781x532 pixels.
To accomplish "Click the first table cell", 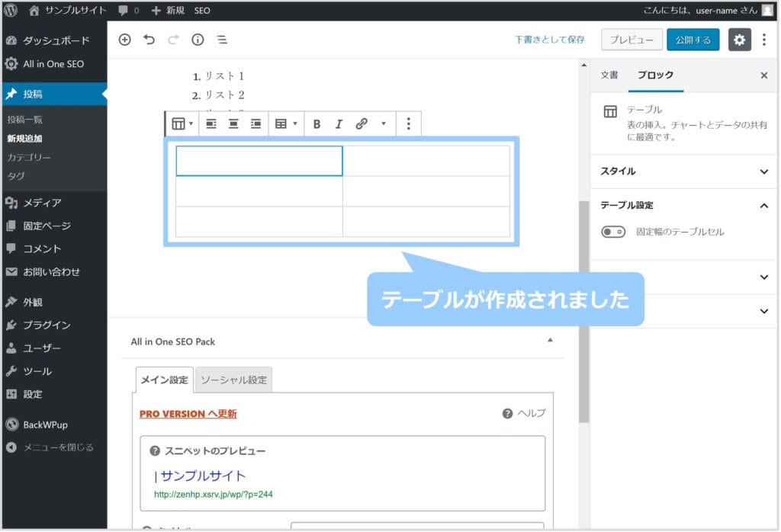I will coord(259,161).
